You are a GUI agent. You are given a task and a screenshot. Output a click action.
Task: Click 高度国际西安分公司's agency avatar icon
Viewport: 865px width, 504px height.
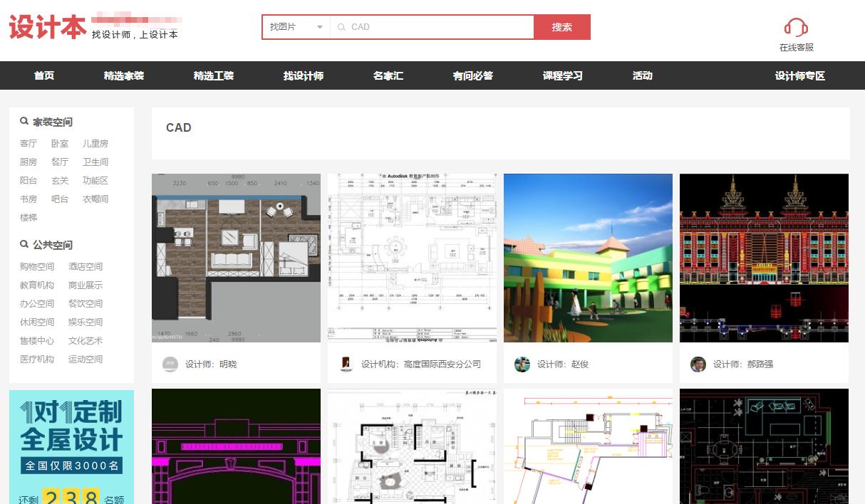346,364
